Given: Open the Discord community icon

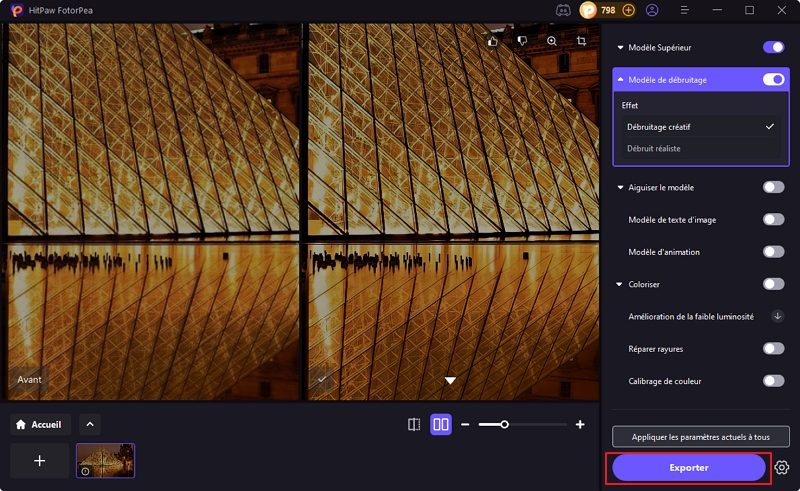Looking at the screenshot, I should click(563, 10).
